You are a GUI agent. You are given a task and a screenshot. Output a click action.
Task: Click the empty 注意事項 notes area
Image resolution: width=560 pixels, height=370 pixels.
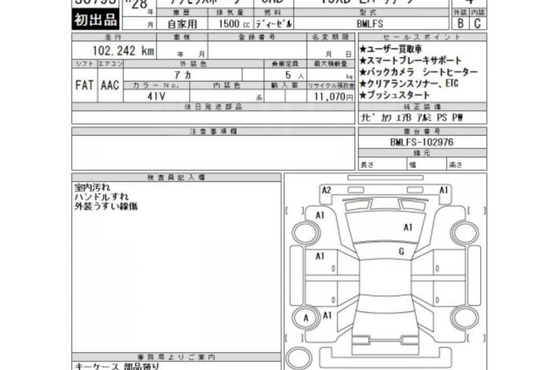[x=213, y=153]
